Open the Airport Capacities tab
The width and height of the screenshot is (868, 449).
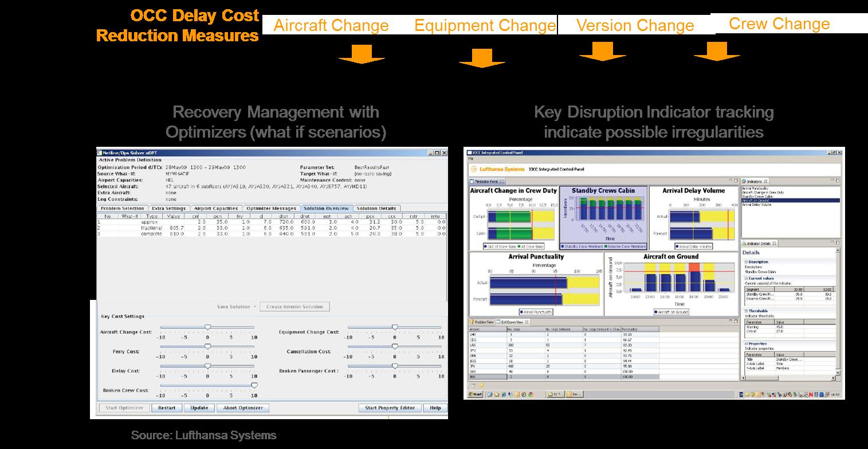click(216, 208)
